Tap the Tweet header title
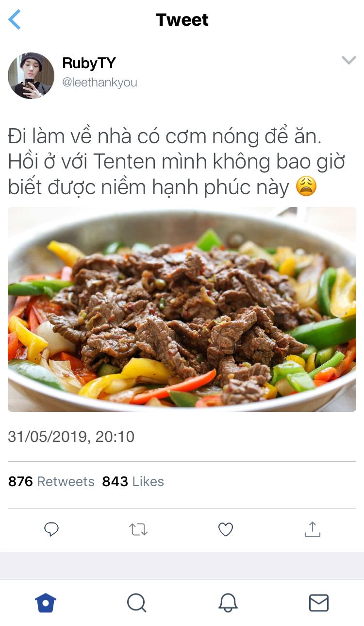 click(x=182, y=20)
